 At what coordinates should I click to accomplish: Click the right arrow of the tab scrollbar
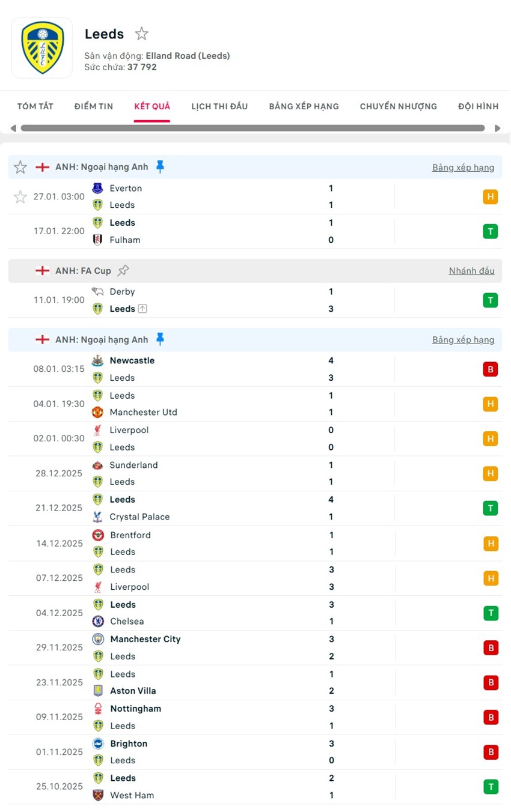click(498, 127)
